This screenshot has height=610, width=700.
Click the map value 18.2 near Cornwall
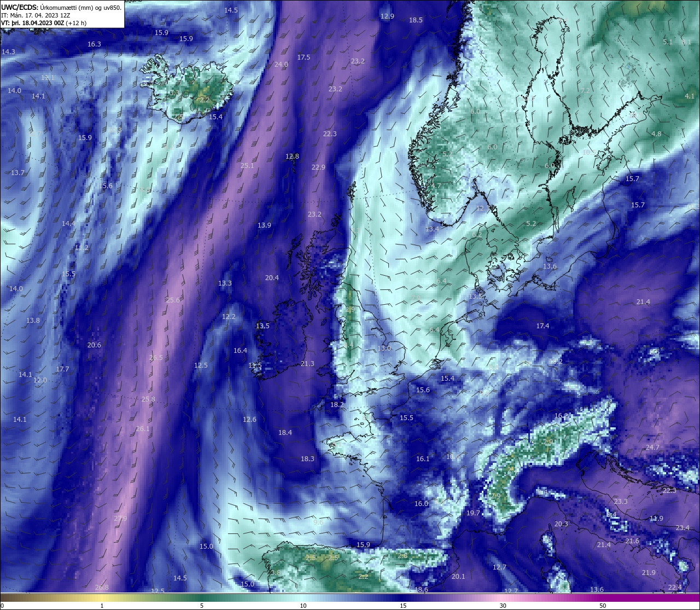337,405
